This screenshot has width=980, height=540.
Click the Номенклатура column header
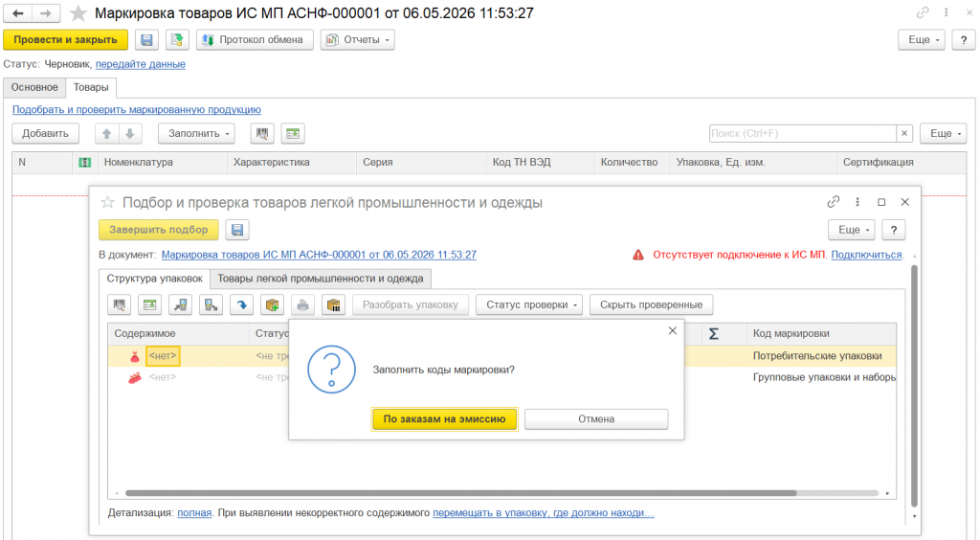(162, 163)
